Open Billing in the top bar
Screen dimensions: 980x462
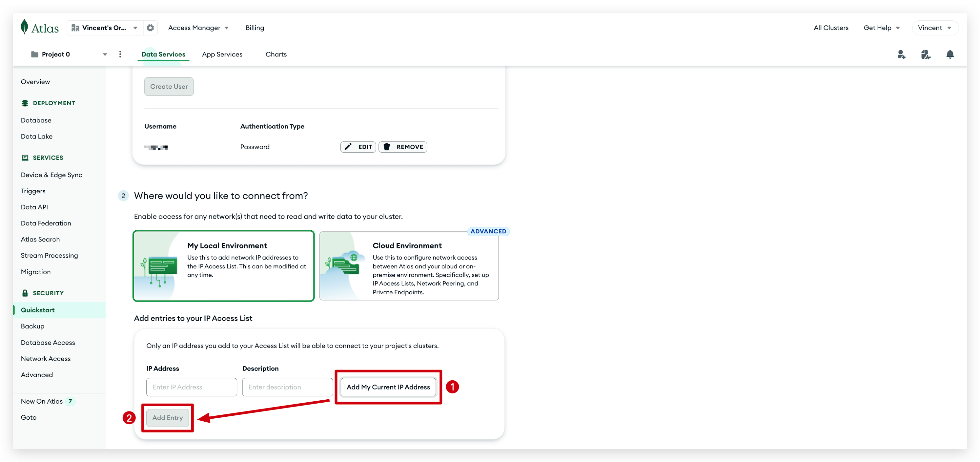[255, 28]
